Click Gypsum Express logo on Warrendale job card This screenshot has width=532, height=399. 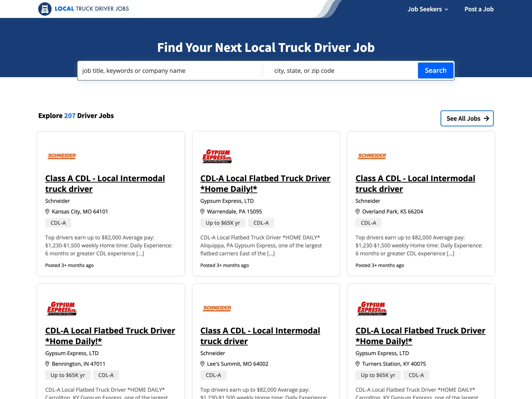tap(217, 156)
